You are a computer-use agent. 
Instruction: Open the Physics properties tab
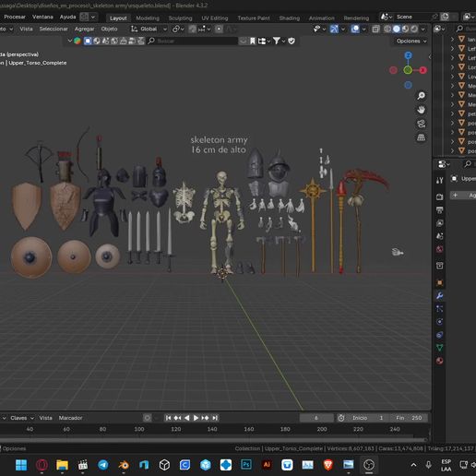pyautogui.click(x=440, y=322)
